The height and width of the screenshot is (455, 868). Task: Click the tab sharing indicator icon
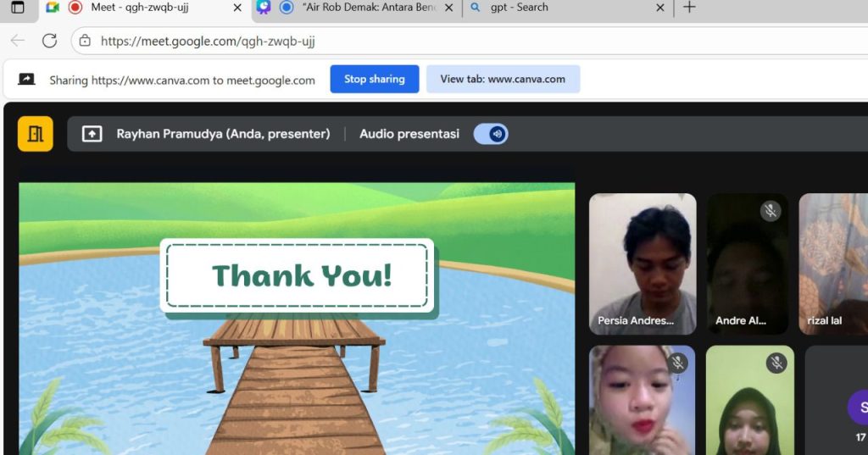tap(26, 79)
